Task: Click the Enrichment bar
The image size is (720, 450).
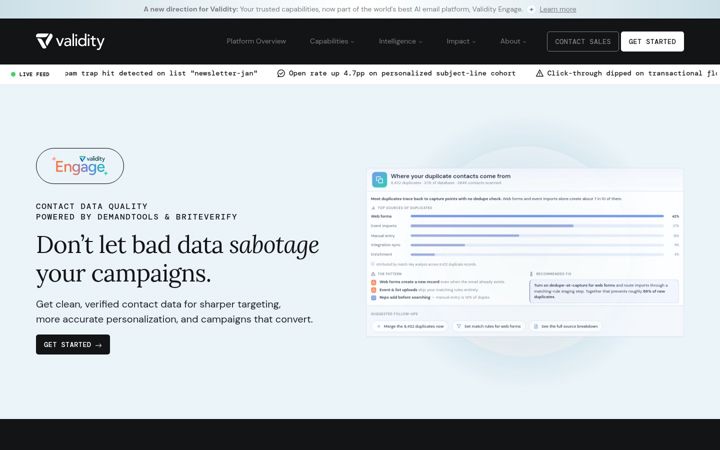Action: coord(537,254)
